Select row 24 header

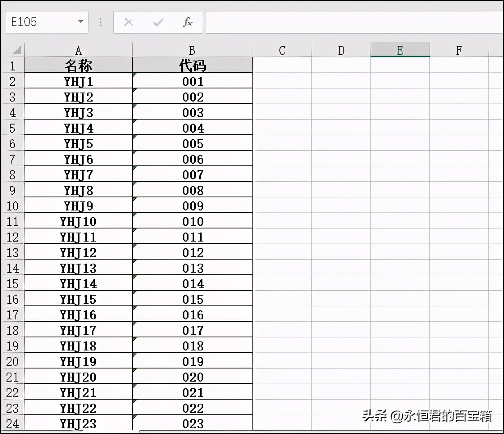coord(12,423)
